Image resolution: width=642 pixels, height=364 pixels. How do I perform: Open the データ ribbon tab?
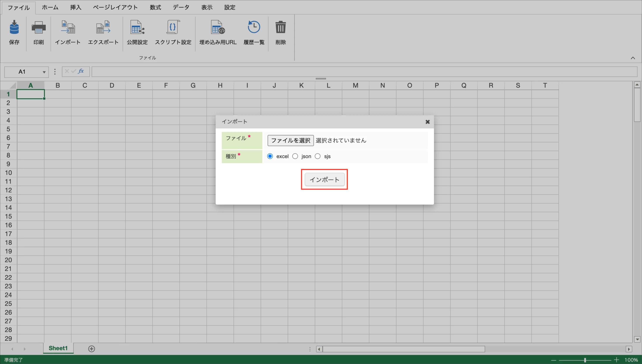tap(181, 7)
